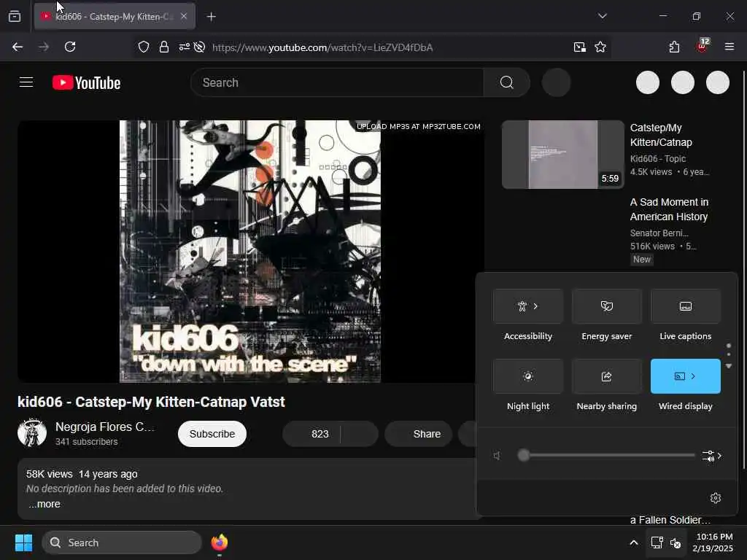Focus the YouTube search field
The image size is (747, 560).
point(337,82)
